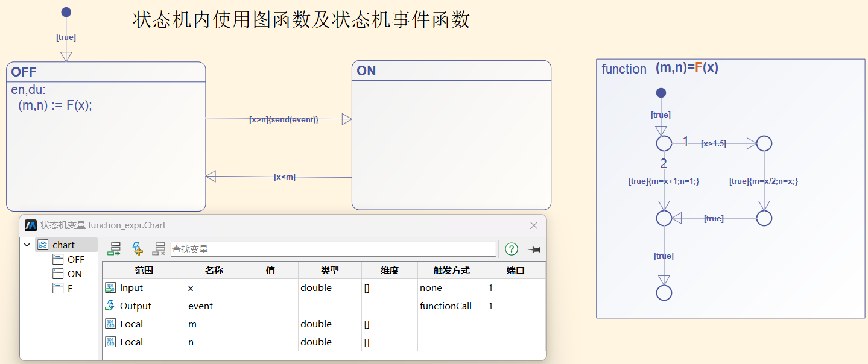This screenshot has height=364, width=868.
Task: Click the double type cell of n
Action: point(330,342)
